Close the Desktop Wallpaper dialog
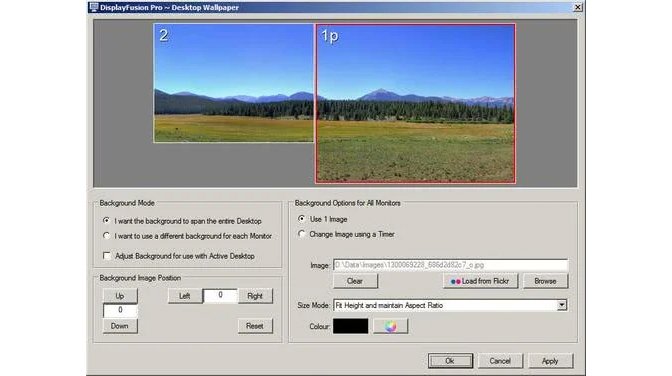The width and height of the screenshot is (672, 376). (x=578, y=7)
